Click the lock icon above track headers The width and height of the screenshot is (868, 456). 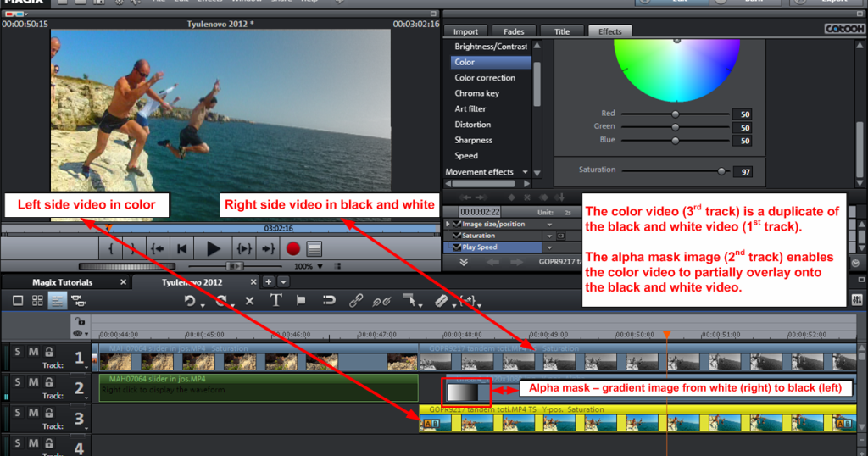(81, 321)
